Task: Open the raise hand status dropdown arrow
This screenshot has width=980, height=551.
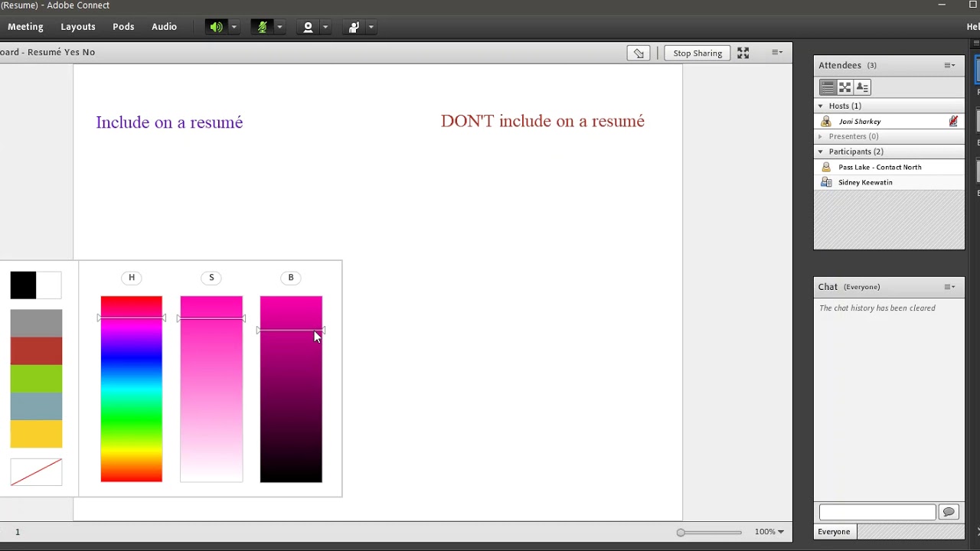Action: point(371,27)
